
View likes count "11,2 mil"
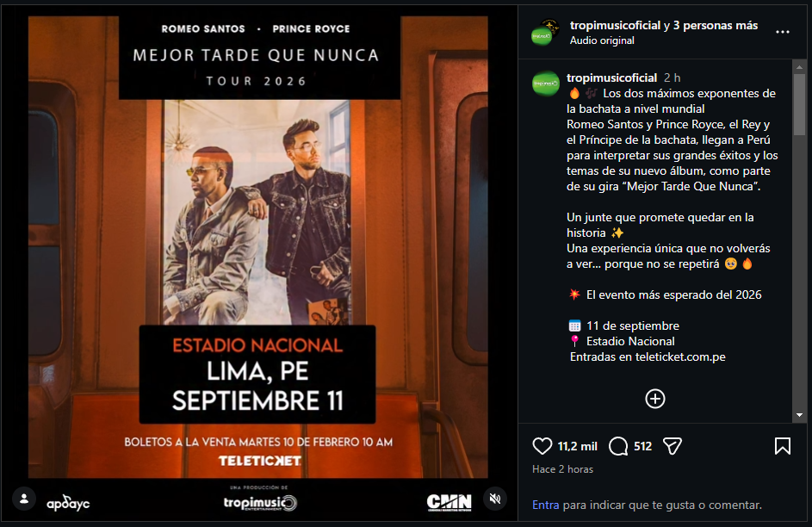[x=578, y=446]
